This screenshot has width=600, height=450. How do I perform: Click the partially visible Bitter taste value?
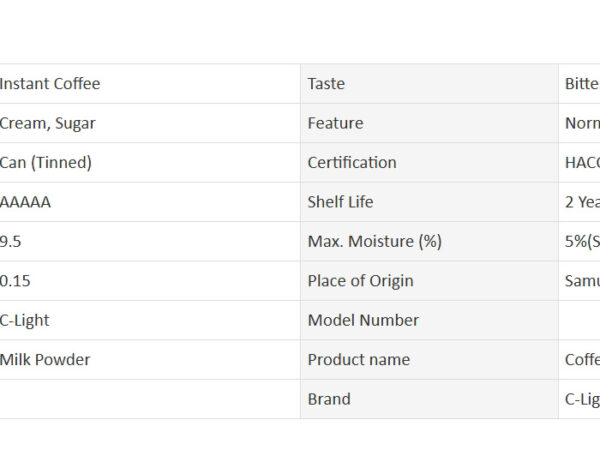click(x=582, y=84)
